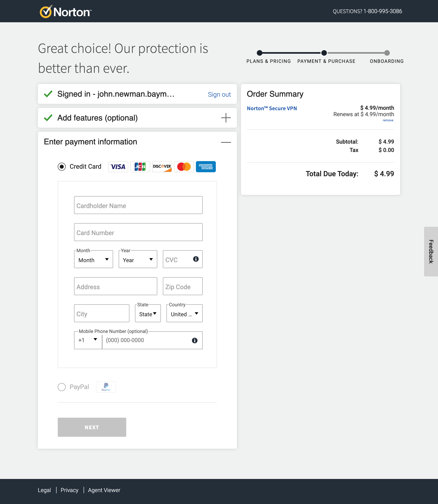Open the Country dropdown
Image resolution: width=438 pixels, height=504 pixels.
point(184,313)
